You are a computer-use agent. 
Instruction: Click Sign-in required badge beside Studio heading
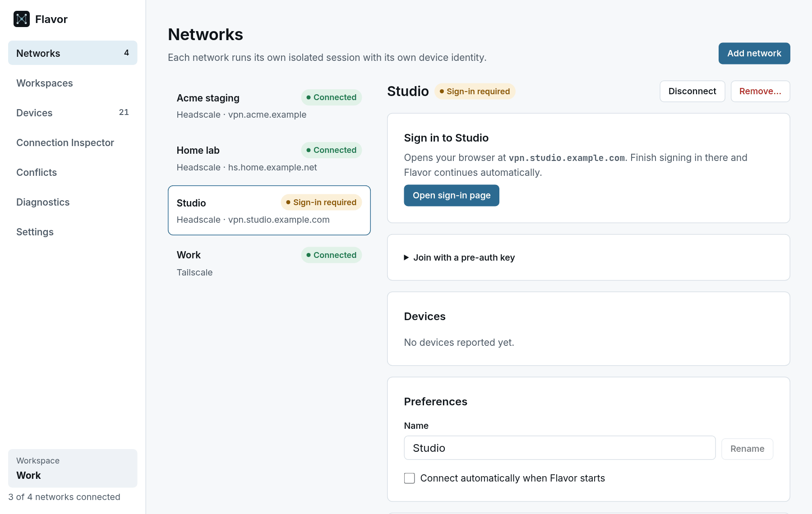pyautogui.click(x=475, y=92)
